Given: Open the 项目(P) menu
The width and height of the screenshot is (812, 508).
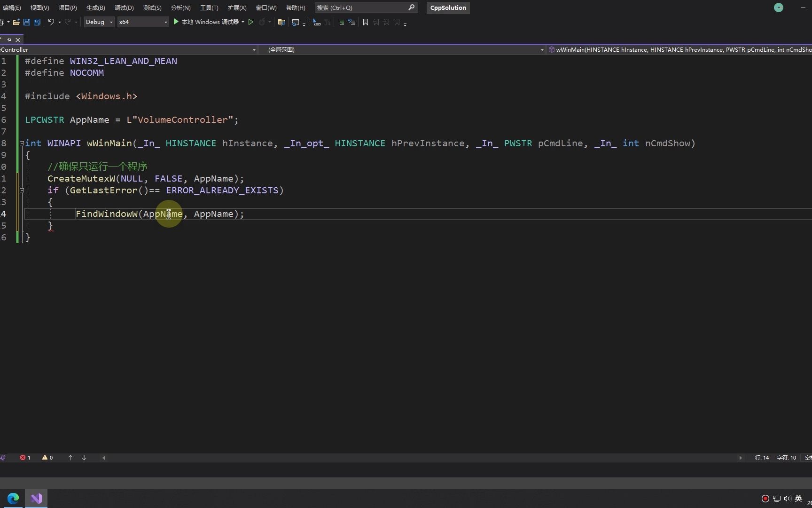Looking at the screenshot, I should click(68, 8).
